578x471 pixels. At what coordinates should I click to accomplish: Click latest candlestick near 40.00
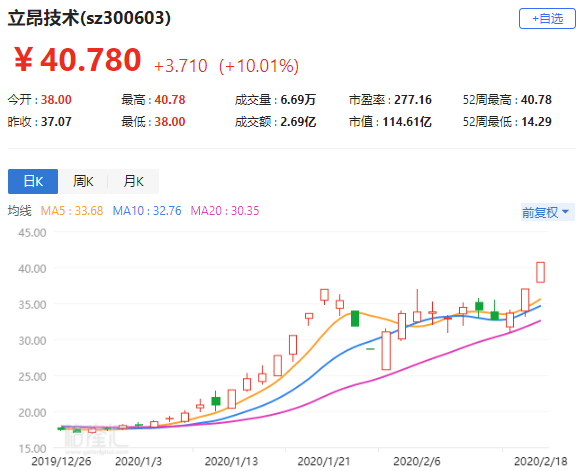540,272
